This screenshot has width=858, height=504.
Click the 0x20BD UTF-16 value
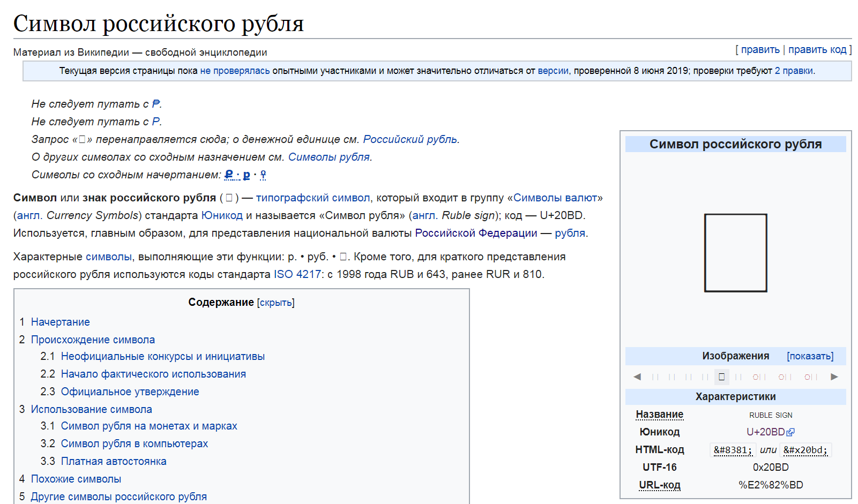(x=771, y=467)
